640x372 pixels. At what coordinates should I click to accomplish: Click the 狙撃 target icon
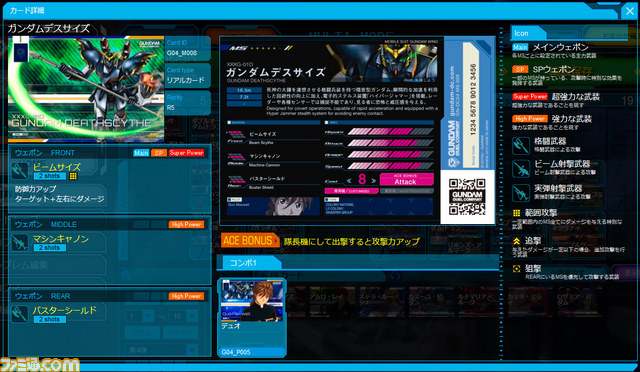(516, 269)
